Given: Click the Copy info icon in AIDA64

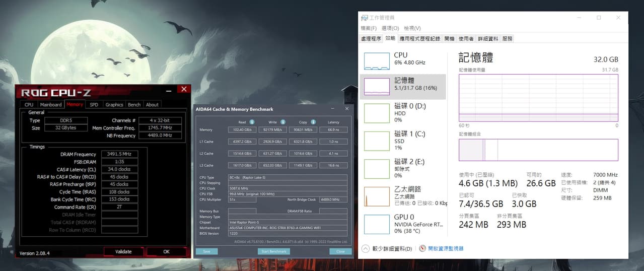Looking at the screenshot, I should [313, 122].
